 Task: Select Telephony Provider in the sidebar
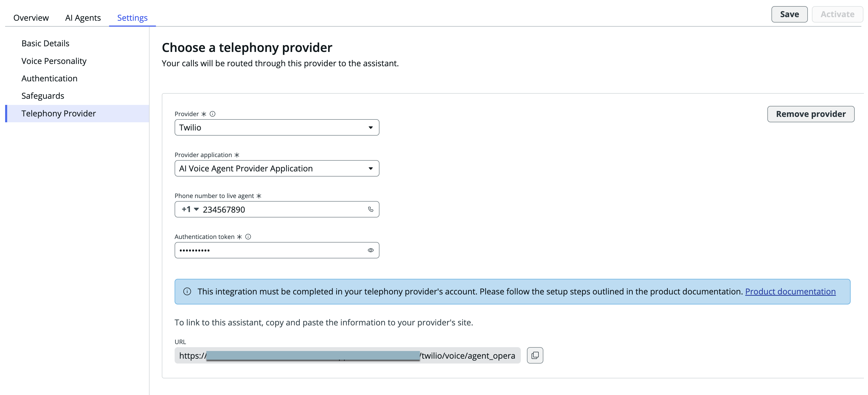click(77, 114)
